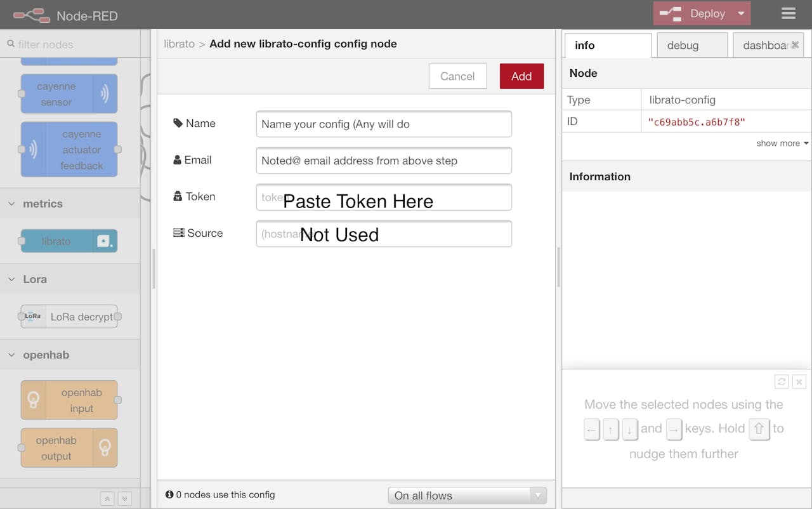Click the Information section header
This screenshot has width=812, height=509.
coord(686,176)
